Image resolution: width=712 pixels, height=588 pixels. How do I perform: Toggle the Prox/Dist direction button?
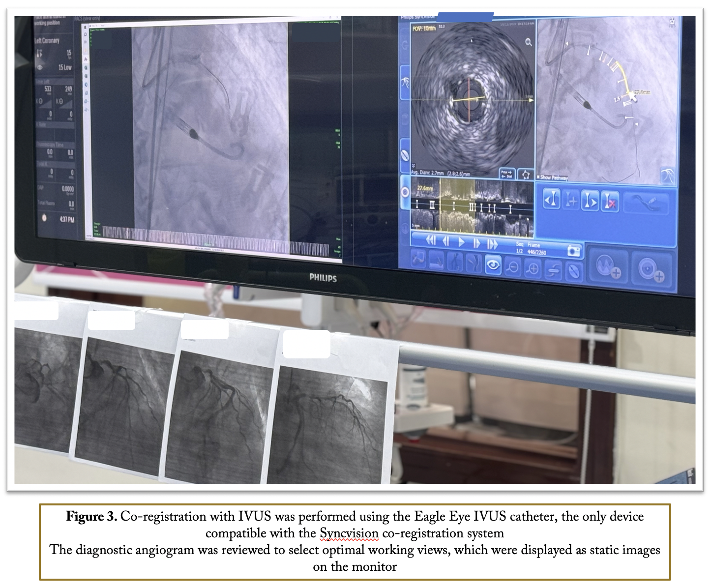tap(506, 174)
